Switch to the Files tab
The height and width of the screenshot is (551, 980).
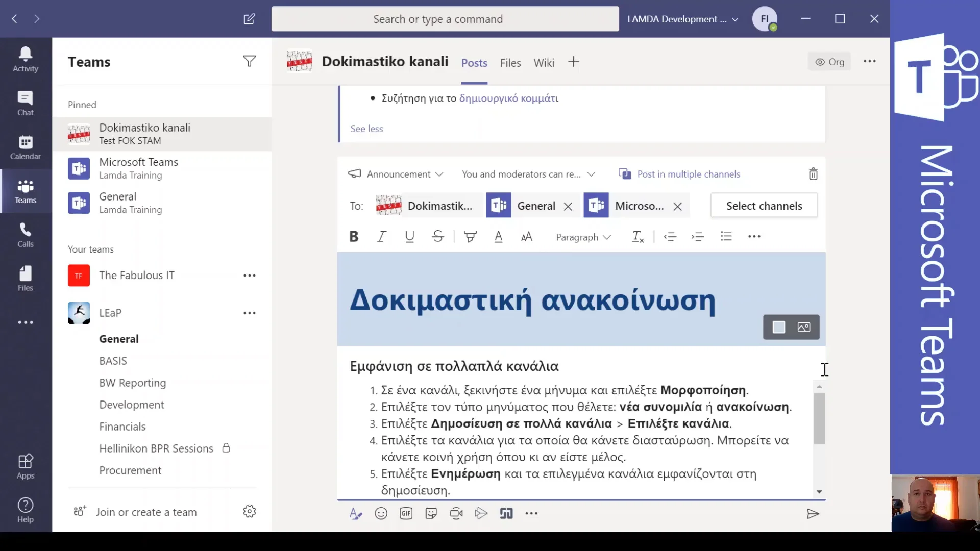(510, 63)
